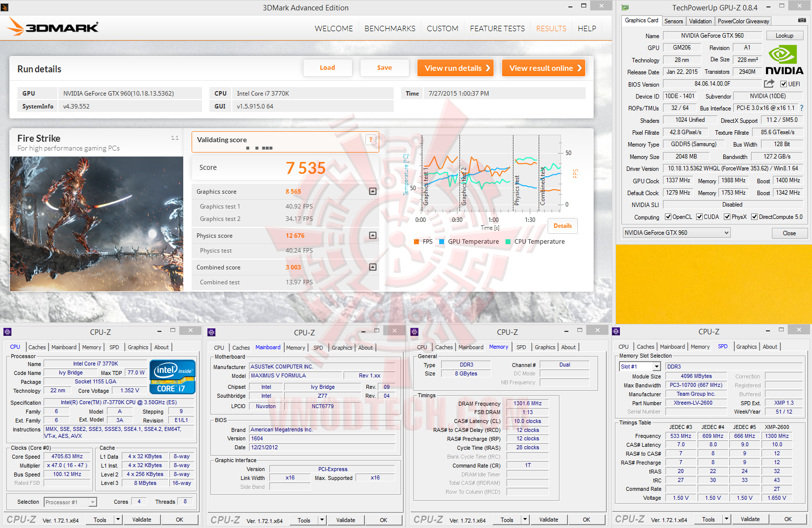Minimize the GPU-Z window
812x528 pixels.
pyautogui.click(x=768, y=6)
